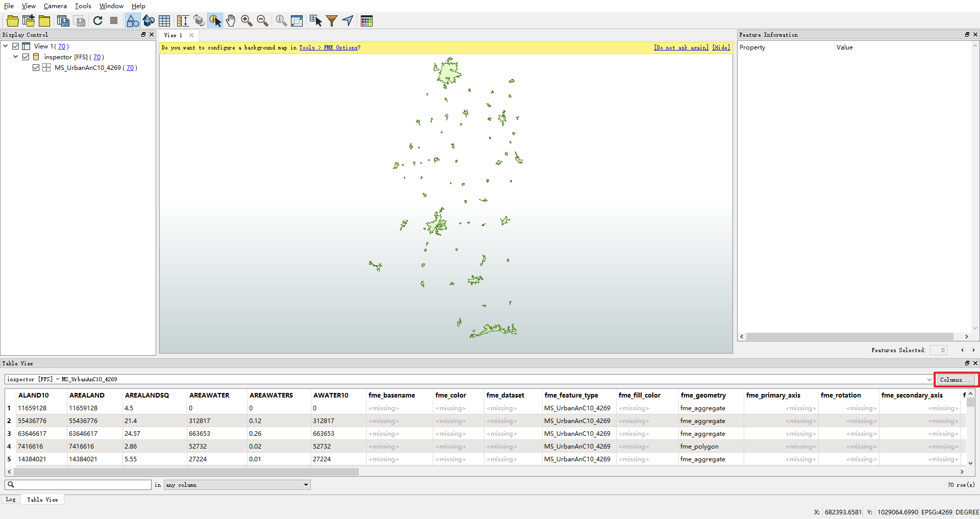Uncheck the inspector [FFS] dataset checkbox
The image size is (980, 519).
pyautogui.click(x=26, y=57)
